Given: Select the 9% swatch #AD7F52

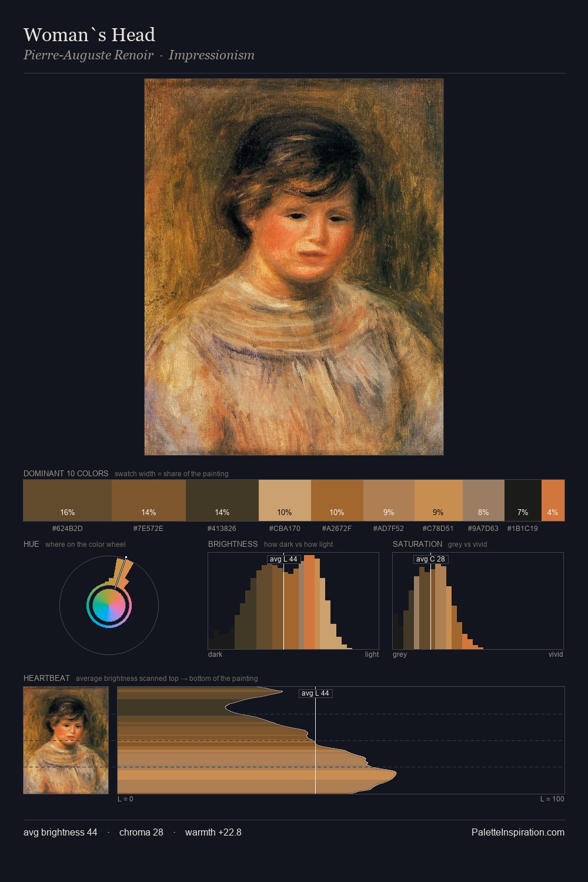Looking at the screenshot, I should pyautogui.click(x=389, y=500).
